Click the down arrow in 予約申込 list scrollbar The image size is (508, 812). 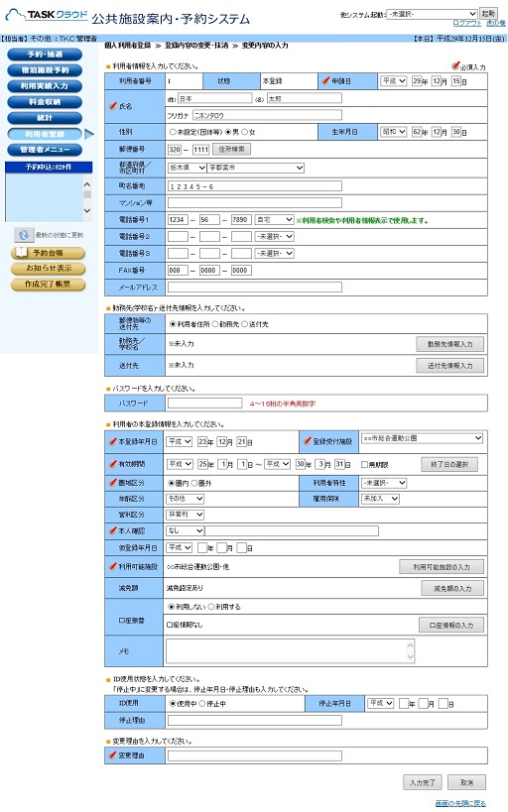[87, 211]
